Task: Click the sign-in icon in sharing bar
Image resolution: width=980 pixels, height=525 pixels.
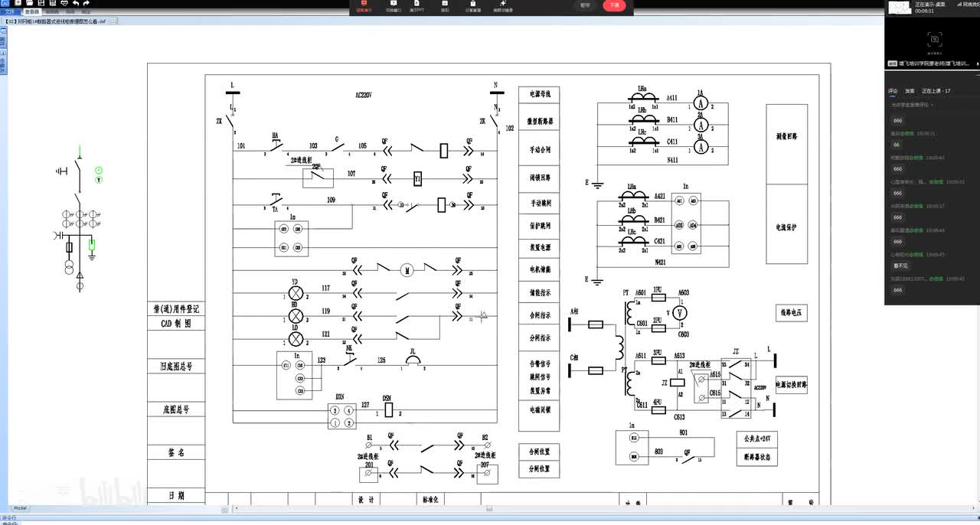Action: click(445, 6)
